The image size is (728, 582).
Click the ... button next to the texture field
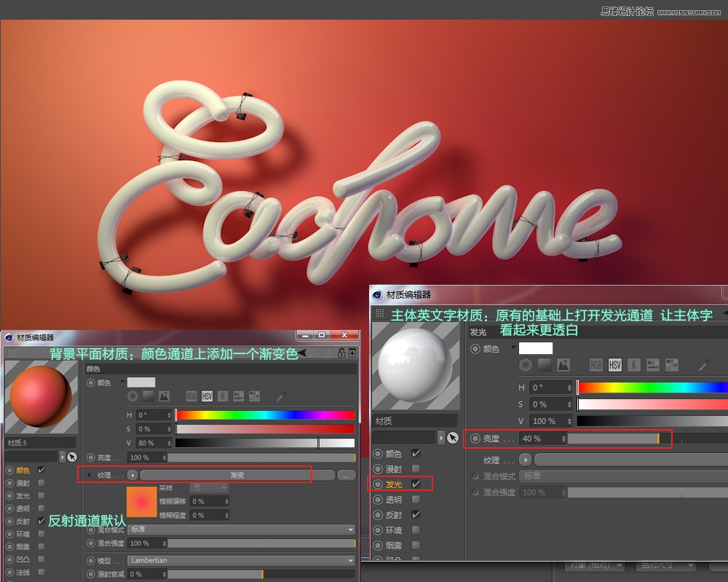click(346, 475)
